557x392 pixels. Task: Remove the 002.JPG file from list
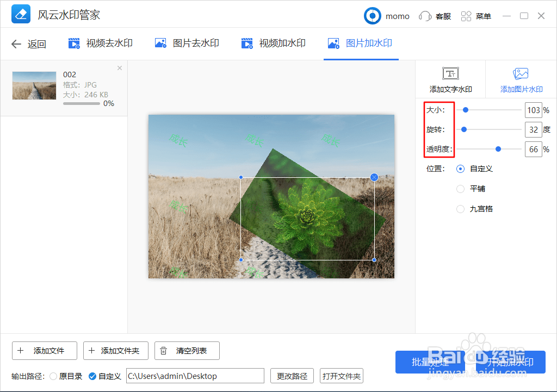point(119,67)
